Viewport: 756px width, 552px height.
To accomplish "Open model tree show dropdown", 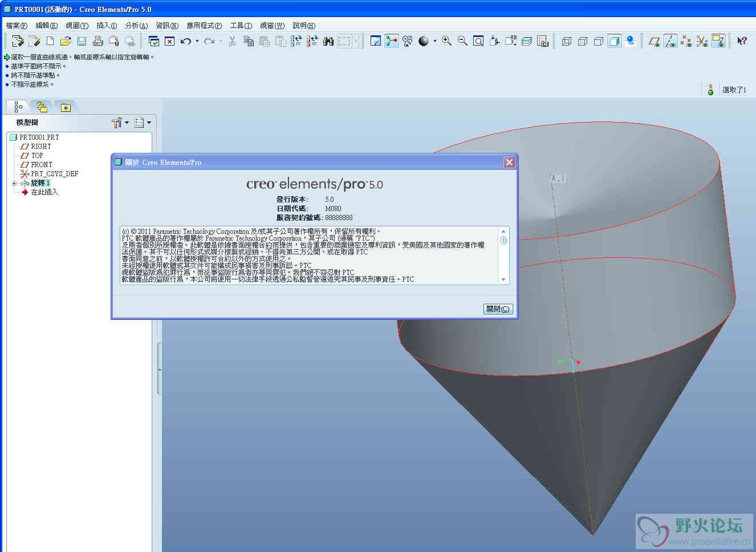I will click(143, 123).
